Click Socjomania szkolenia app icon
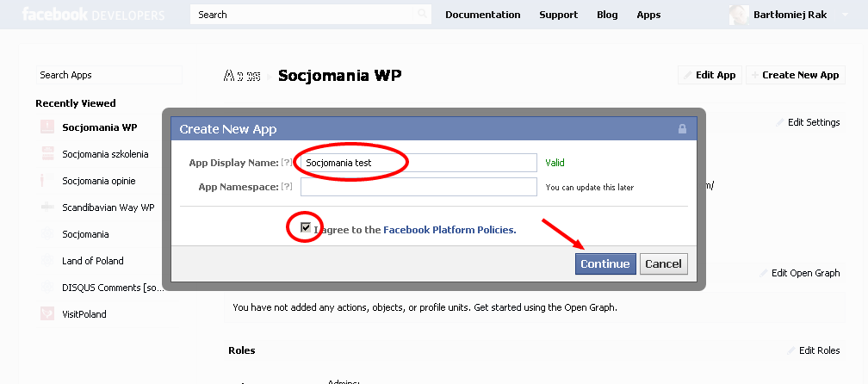Screen dimensions: 868x384 point(47,154)
